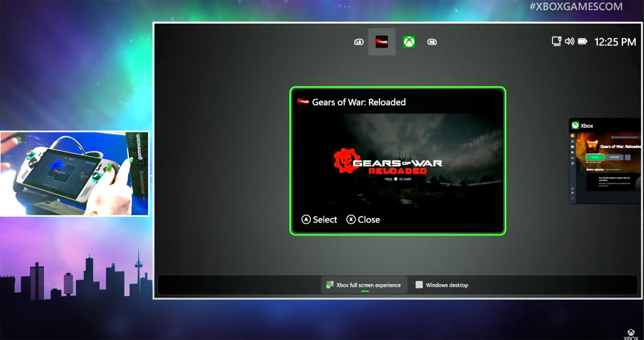The width and height of the screenshot is (644, 340).
Task: Open the Game captures link in the Xbox preview
Action: (x=595, y=170)
